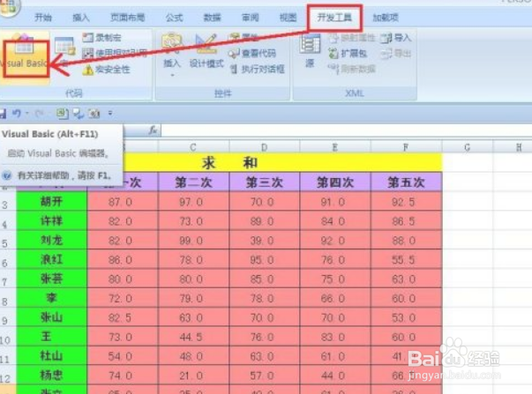Image resolution: width=532 pixels, height=394 pixels.
Task: Open Macro Security (宏安全性) settings
Action: click(x=106, y=70)
